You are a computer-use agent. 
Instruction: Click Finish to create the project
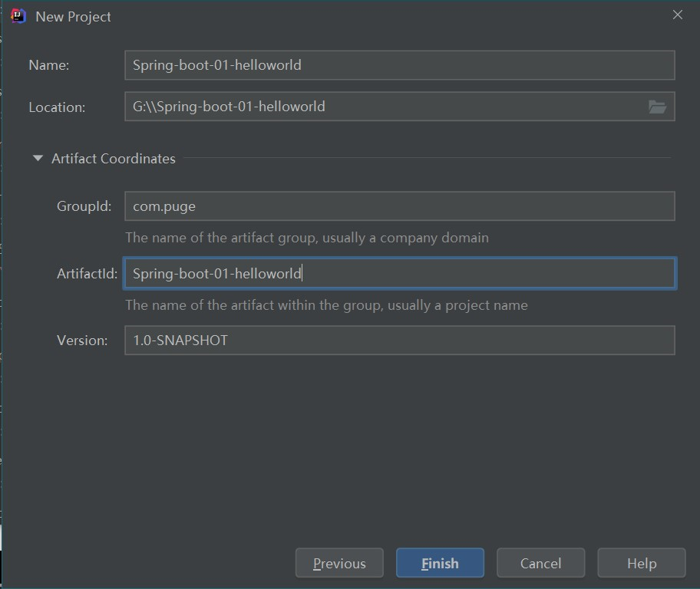(440, 563)
